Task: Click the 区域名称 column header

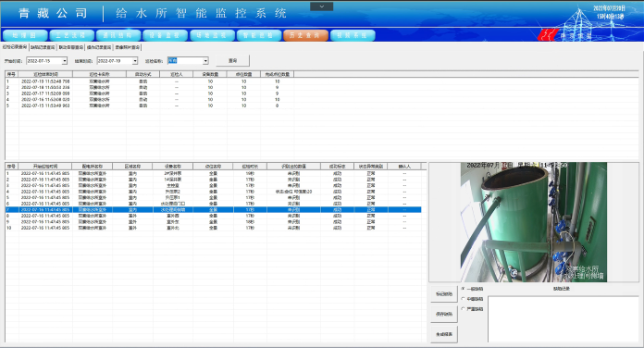Action: [x=132, y=167]
